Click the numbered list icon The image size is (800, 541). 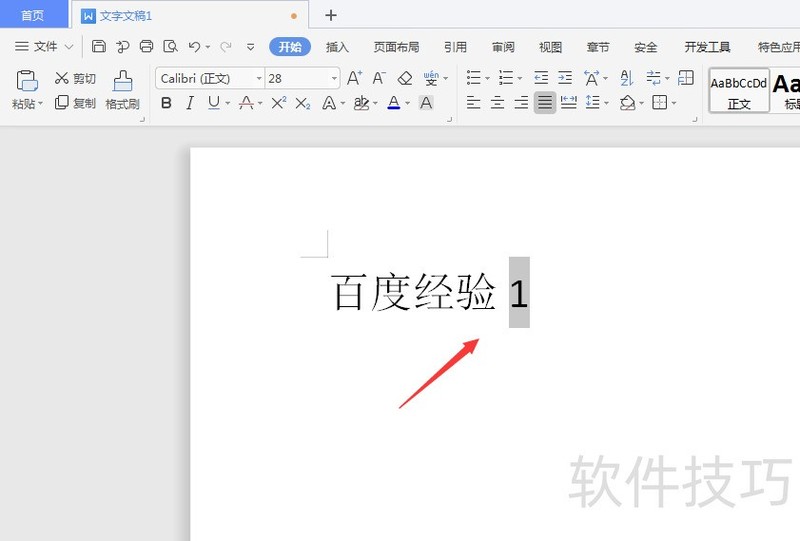pos(506,78)
